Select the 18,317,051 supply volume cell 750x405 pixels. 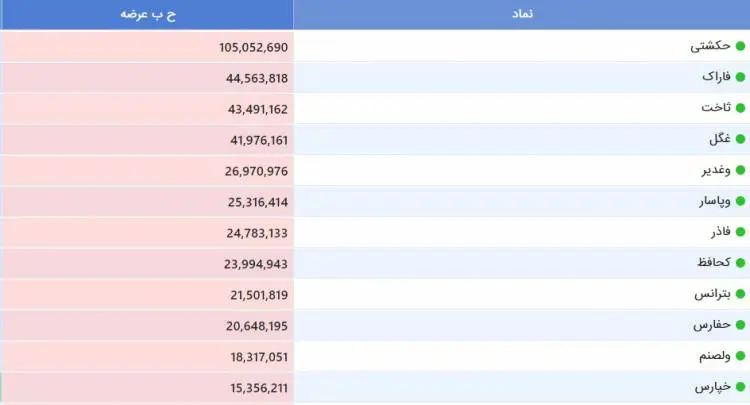(x=255, y=357)
